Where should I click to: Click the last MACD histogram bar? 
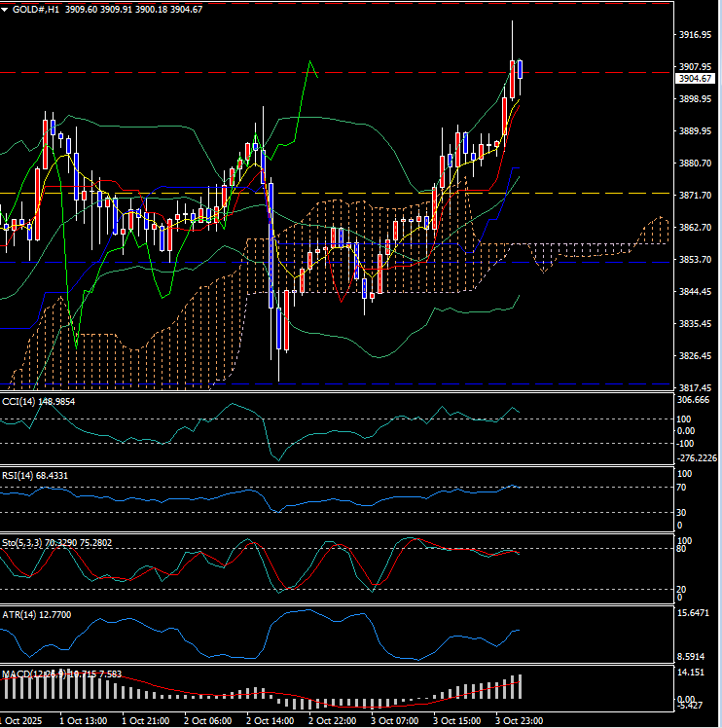pos(521,685)
